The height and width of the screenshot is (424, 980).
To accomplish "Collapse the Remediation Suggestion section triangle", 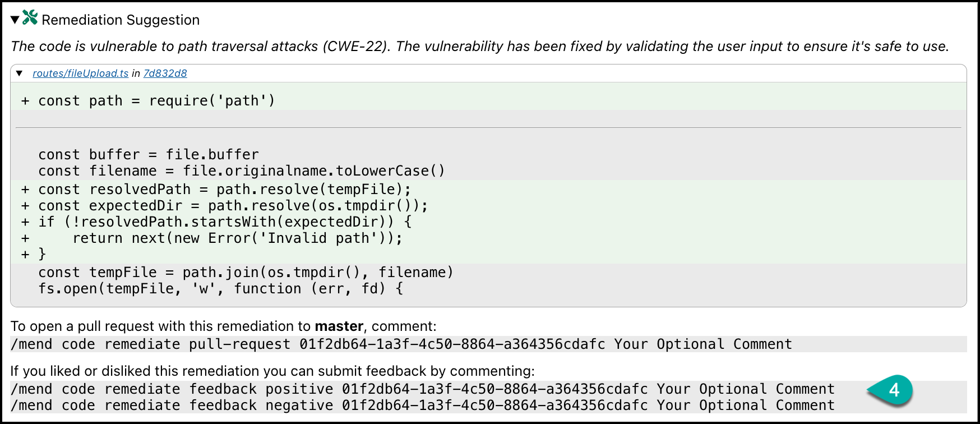I will (15, 20).
